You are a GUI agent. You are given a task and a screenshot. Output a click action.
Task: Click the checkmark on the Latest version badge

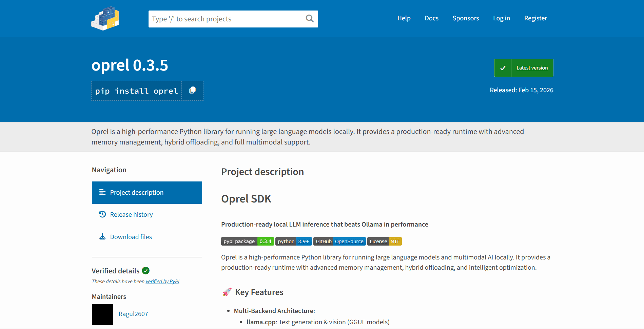pyautogui.click(x=503, y=67)
